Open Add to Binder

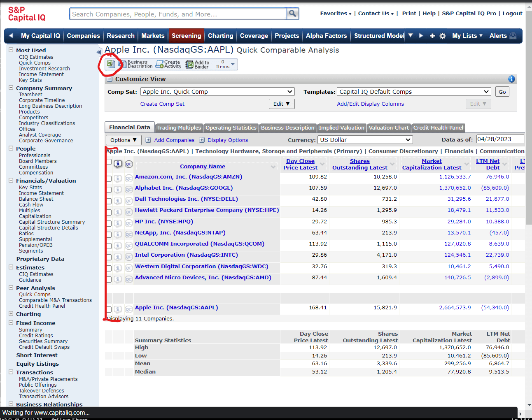(x=189, y=64)
